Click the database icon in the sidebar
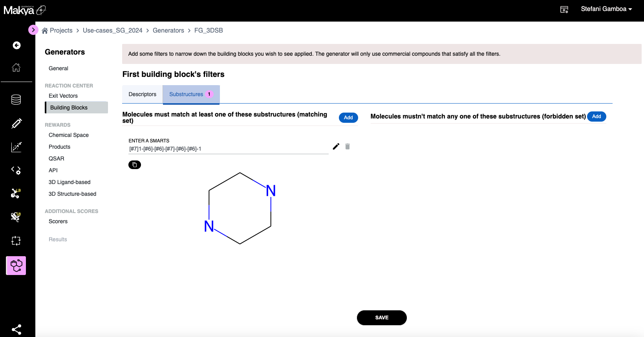The width and height of the screenshot is (644, 337). pos(16,100)
